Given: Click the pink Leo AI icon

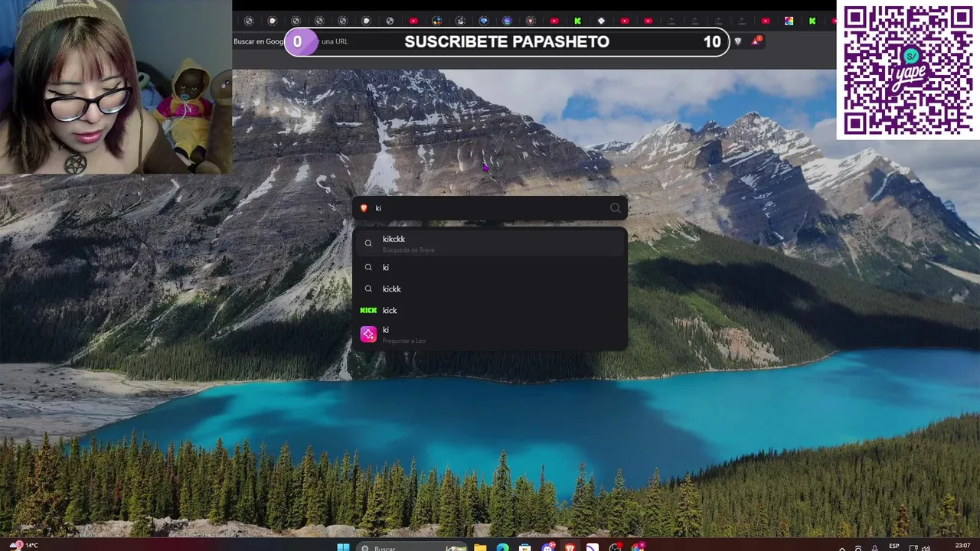Looking at the screenshot, I should pos(368,334).
